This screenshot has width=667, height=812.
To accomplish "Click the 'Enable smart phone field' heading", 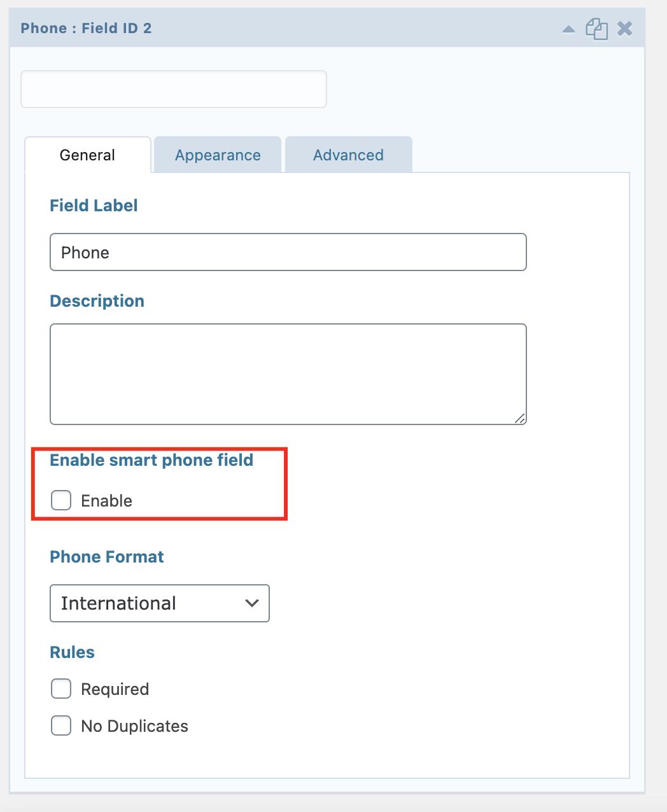I will click(x=151, y=460).
